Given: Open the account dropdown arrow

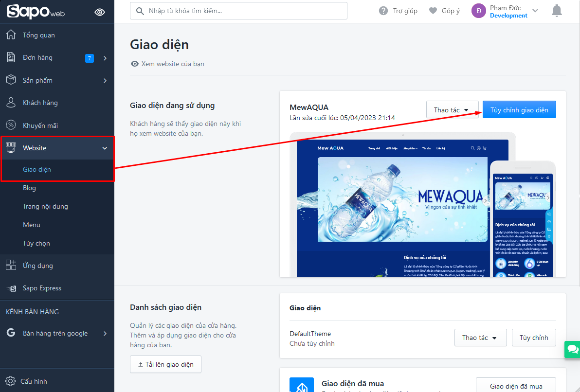Looking at the screenshot, I should point(535,11).
